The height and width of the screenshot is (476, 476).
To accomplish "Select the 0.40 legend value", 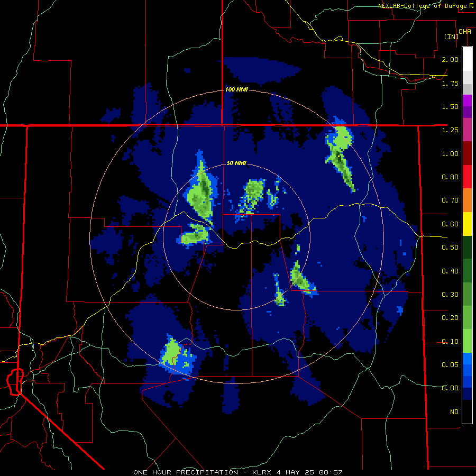I will [450, 271].
